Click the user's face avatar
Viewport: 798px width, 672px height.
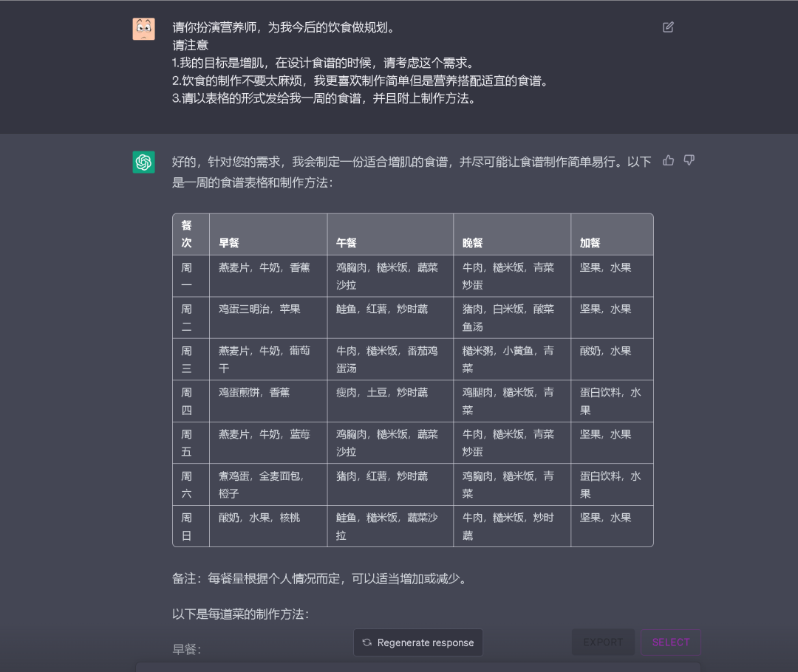click(x=143, y=28)
